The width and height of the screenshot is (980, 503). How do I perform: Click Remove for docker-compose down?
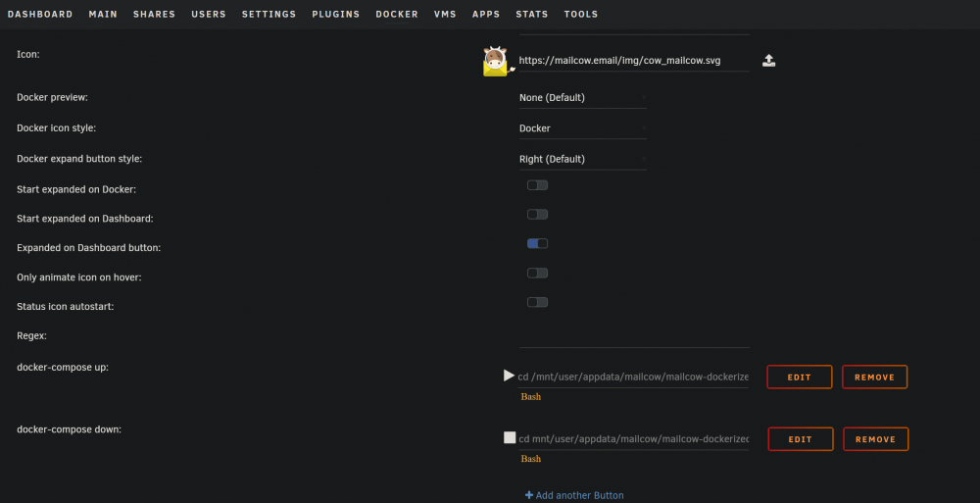coord(875,439)
